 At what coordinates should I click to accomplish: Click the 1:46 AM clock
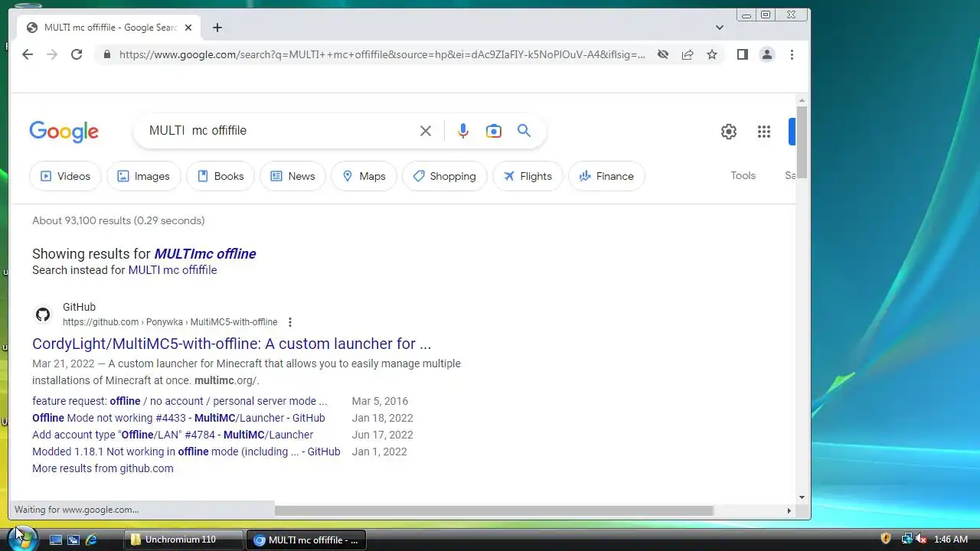951,540
